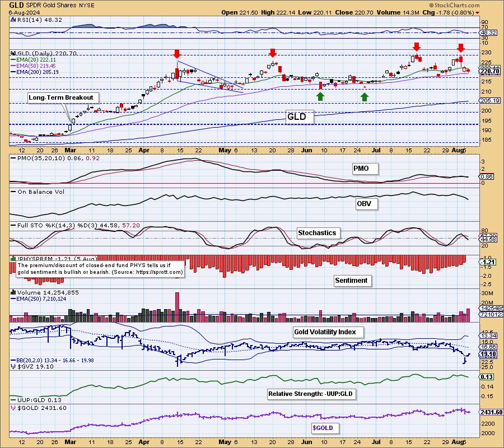Click the SPDR Gold Shares NYSE name

point(59,6)
